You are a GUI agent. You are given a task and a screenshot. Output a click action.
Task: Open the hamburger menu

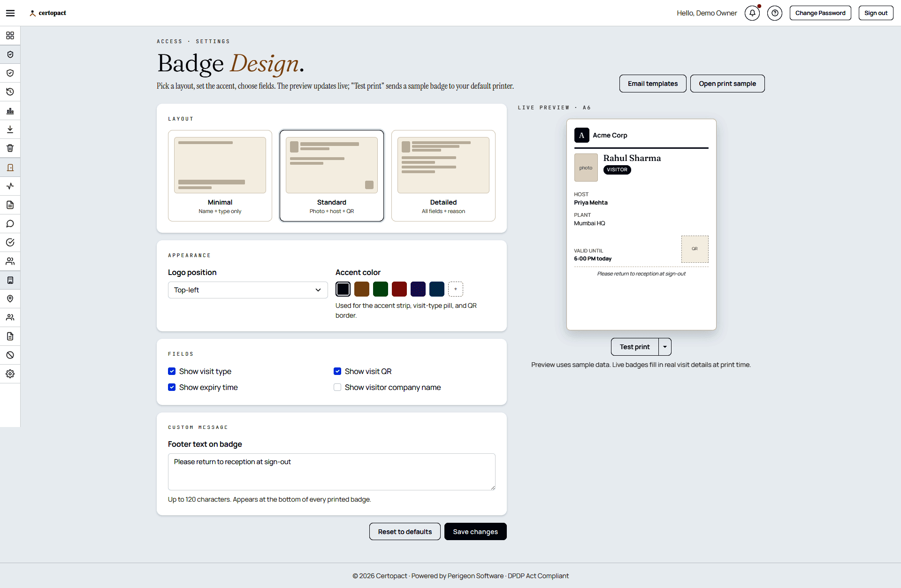point(10,13)
